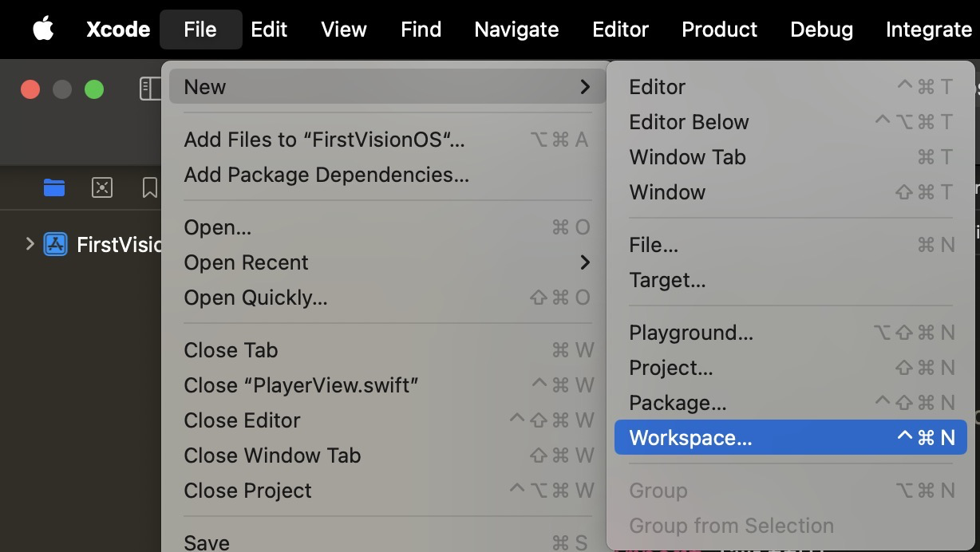Click the green full-screen window button
The height and width of the screenshot is (552, 980).
pyautogui.click(x=94, y=89)
